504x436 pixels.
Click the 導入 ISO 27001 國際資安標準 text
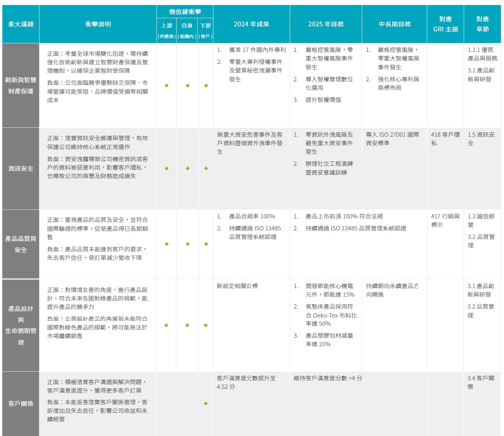(392, 139)
